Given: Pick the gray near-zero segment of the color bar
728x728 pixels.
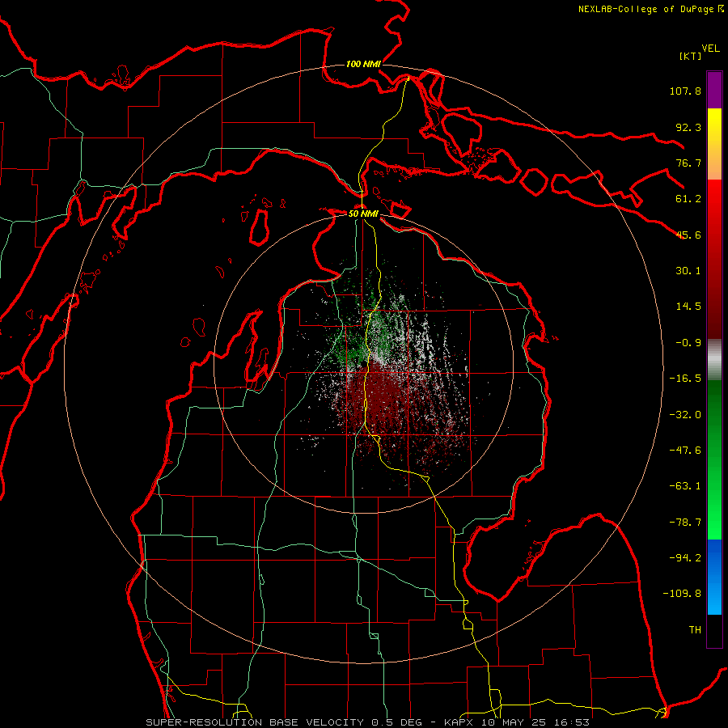Looking at the screenshot, I should (714, 359).
